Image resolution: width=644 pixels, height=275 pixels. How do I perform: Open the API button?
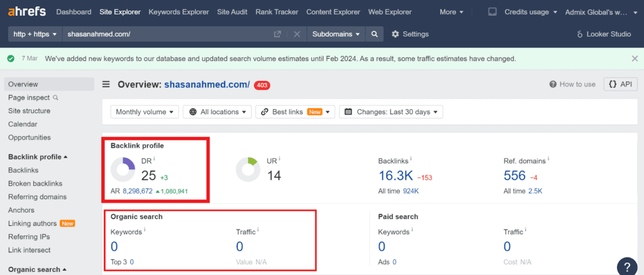tap(621, 84)
